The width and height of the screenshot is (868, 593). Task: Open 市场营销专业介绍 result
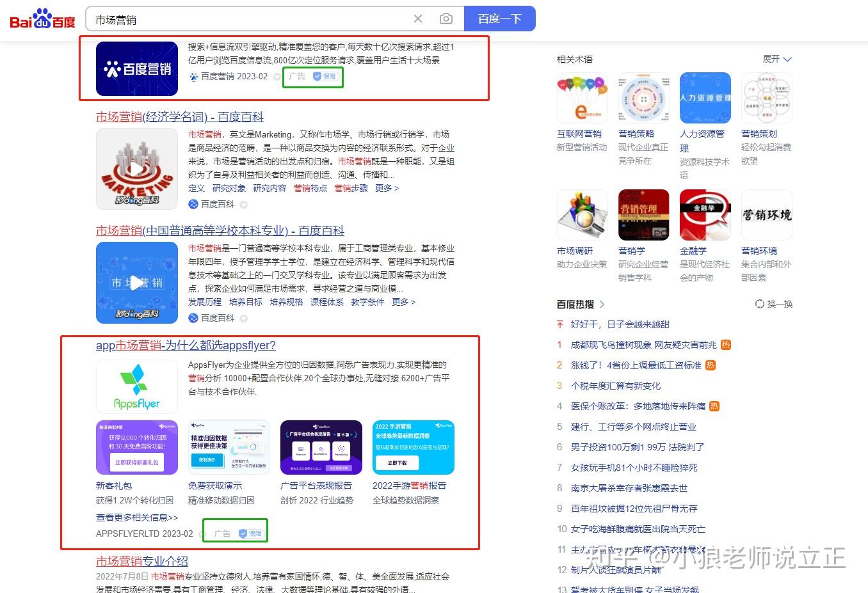pos(142,561)
